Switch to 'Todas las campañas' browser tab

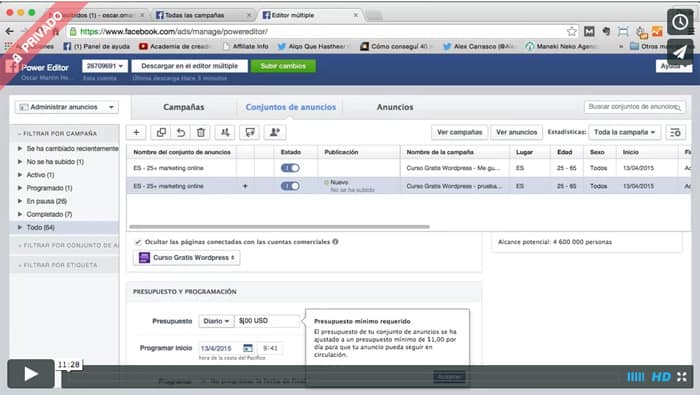pos(203,15)
